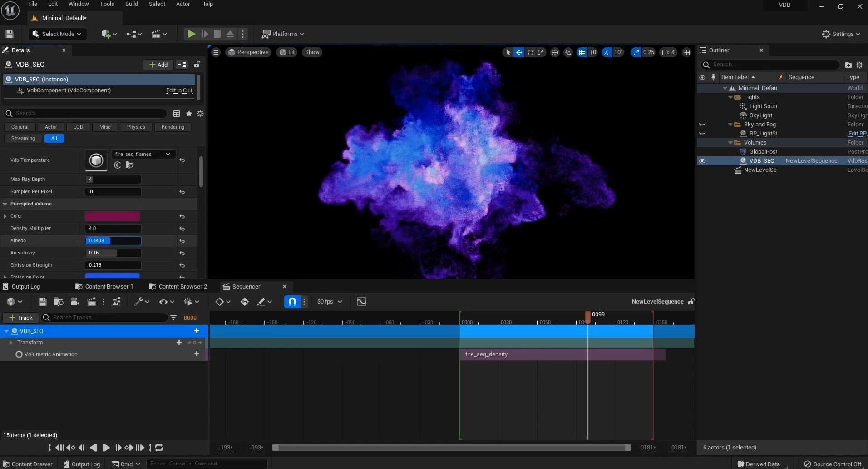Toggle visibility of VDB_SEQ in the Outliner
Viewport: 868px width, 469px height.
click(702, 161)
